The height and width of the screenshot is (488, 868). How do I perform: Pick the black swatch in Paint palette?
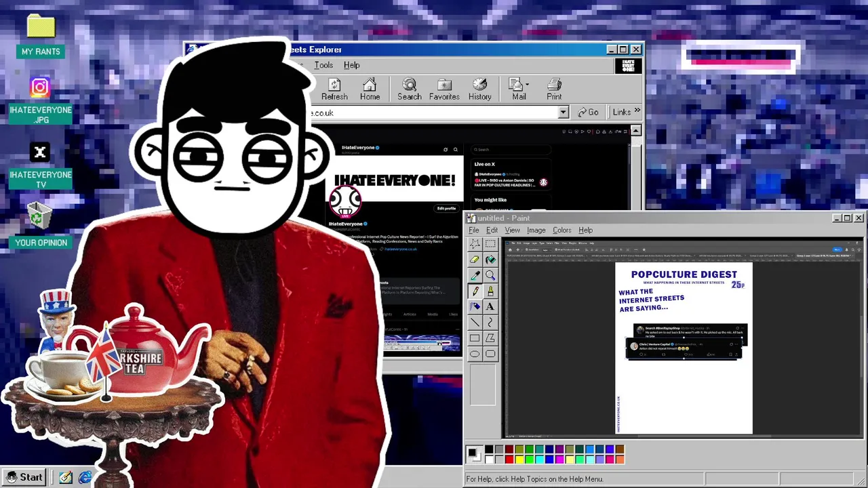489,449
